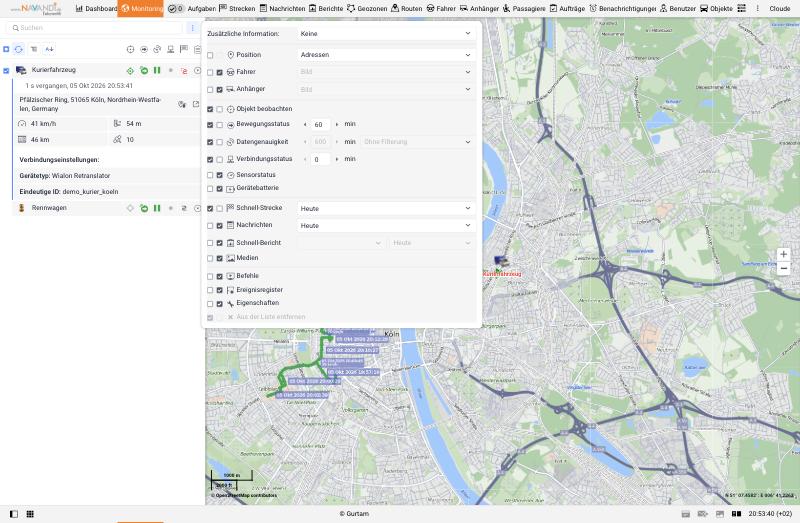Uncheck the second checkbox for Ereignisregister

point(219,290)
